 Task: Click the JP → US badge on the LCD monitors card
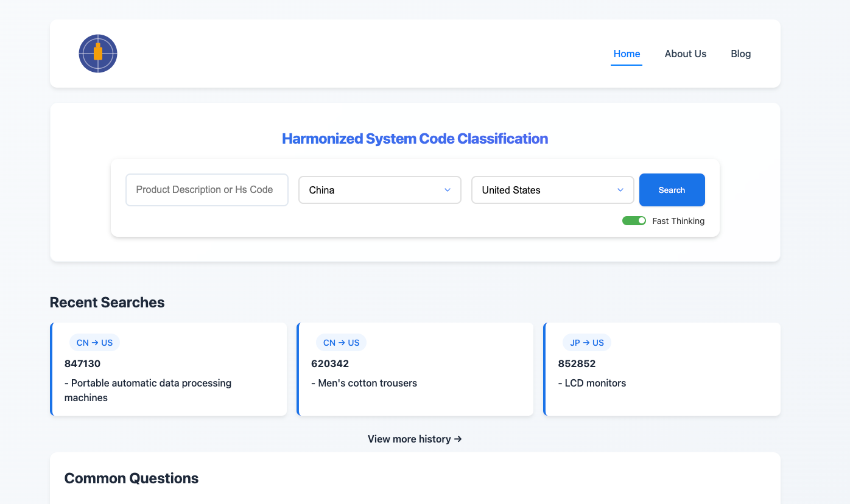click(x=586, y=342)
